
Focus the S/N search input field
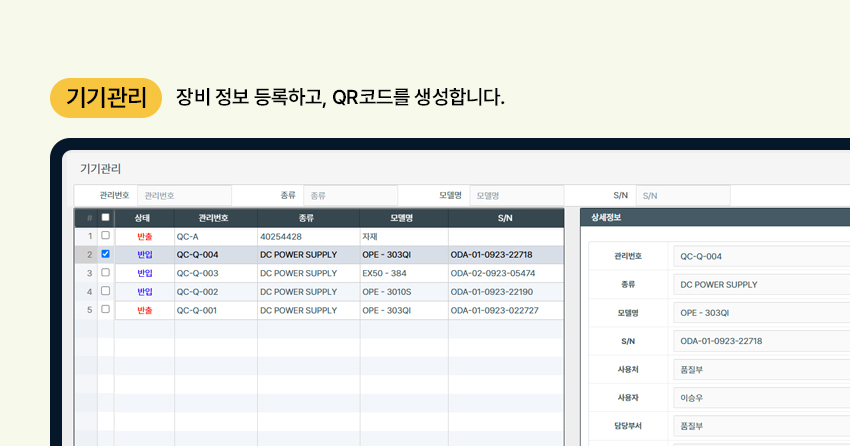[x=683, y=196]
